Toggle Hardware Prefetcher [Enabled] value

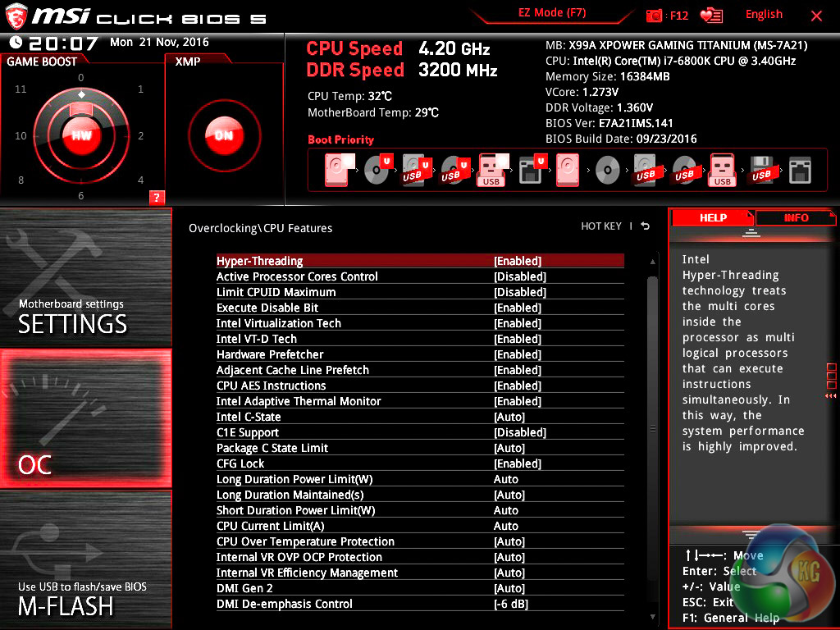pyautogui.click(x=518, y=354)
